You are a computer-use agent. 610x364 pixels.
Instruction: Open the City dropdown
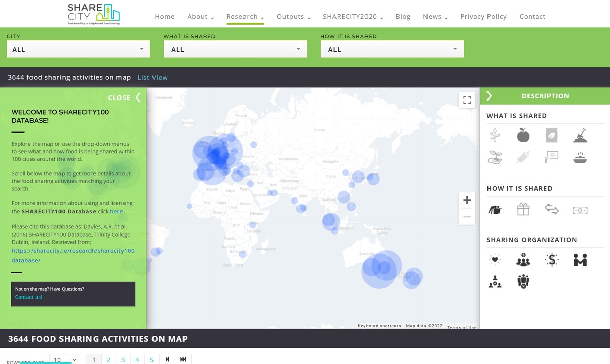click(x=78, y=49)
